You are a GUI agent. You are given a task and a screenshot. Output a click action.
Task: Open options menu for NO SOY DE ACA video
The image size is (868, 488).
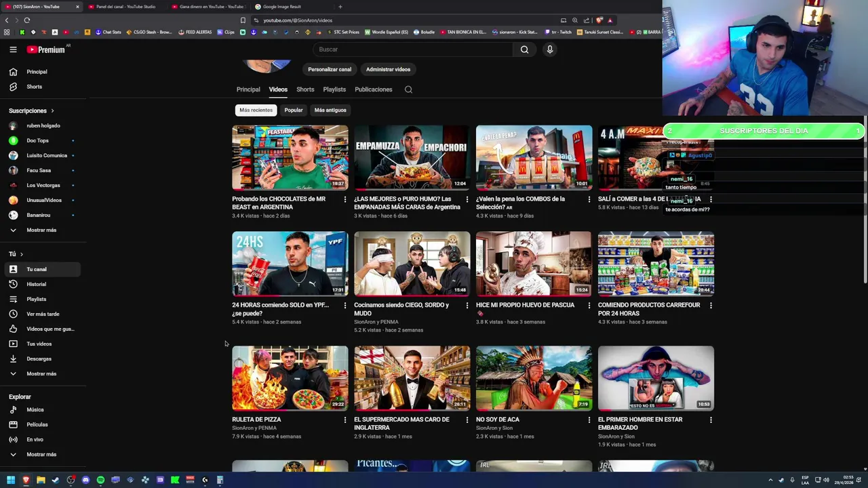[x=589, y=420]
